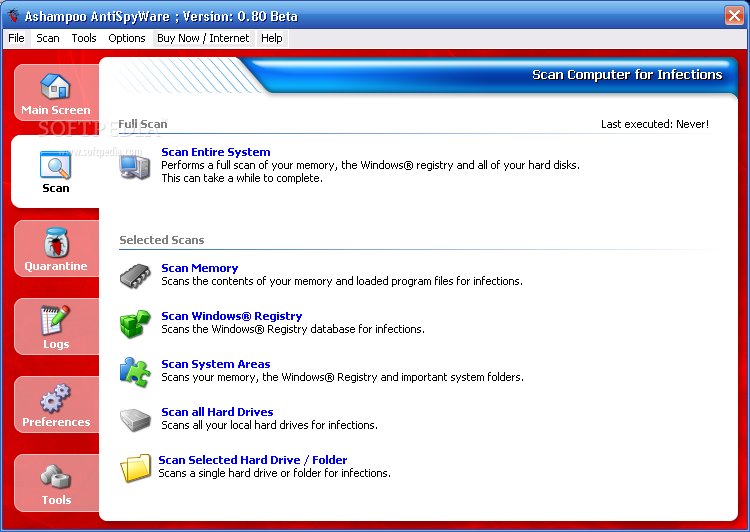Viewport: 750px width, 532px height.
Task: Click the Main Screen sidebar label
Action: pyautogui.click(x=56, y=110)
